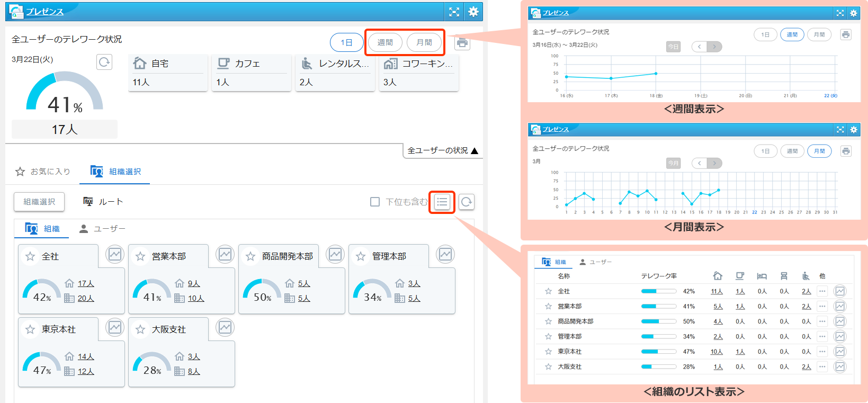This screenshot has height=403, width=868.
Task: Go to next week arrow in weekly view
Action: (x=714, y=47)
